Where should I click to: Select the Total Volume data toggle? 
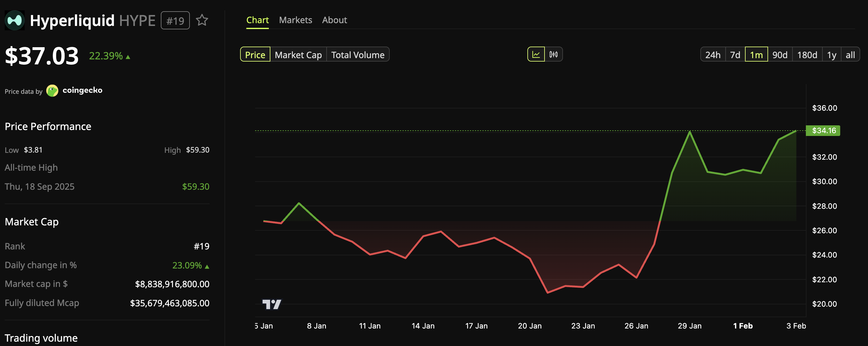(x=358, y=55)
